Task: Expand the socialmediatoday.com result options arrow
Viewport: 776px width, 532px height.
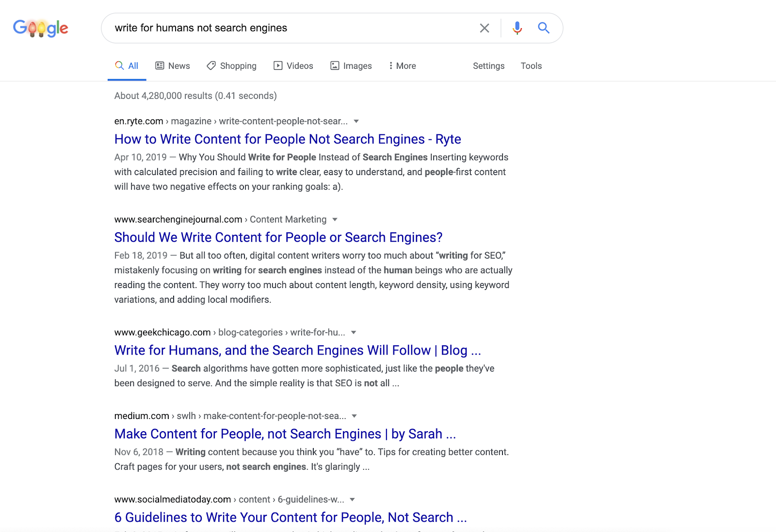Action: pyautogui.click(x=353, y=500)
